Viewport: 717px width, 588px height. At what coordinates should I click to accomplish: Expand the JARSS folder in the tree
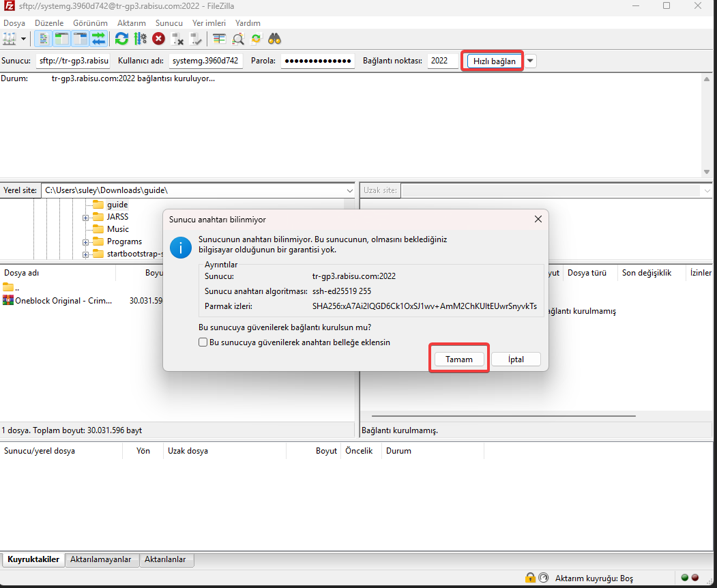point(86,217)
